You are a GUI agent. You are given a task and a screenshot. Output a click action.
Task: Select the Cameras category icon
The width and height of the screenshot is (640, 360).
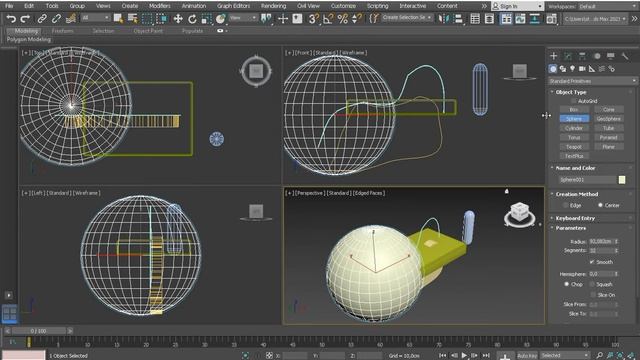(x=582, y=69)
